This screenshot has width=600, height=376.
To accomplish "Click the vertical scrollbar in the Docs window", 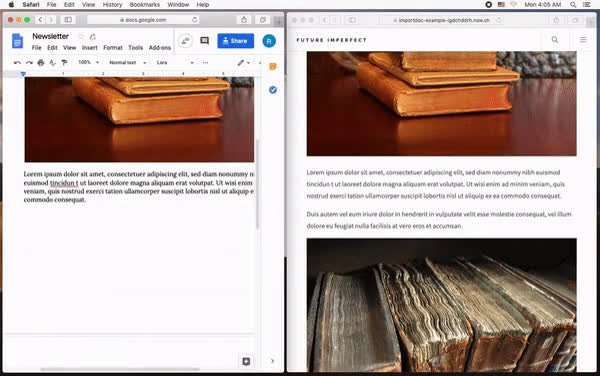I will (257, 184).
